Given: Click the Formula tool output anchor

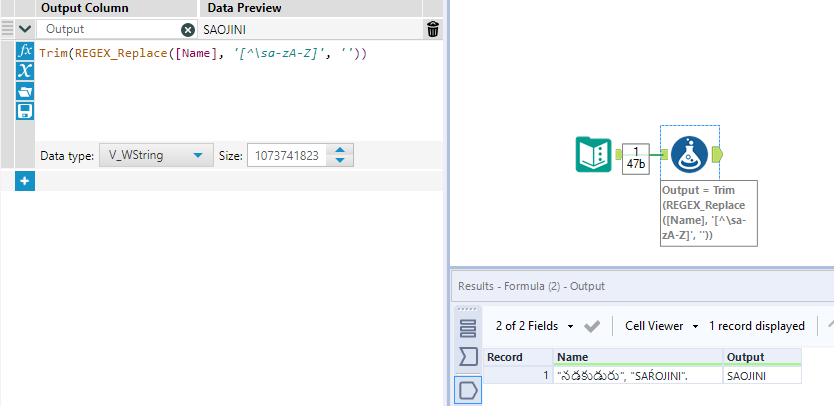Looking at the screenshot, I should pos(716,155).
